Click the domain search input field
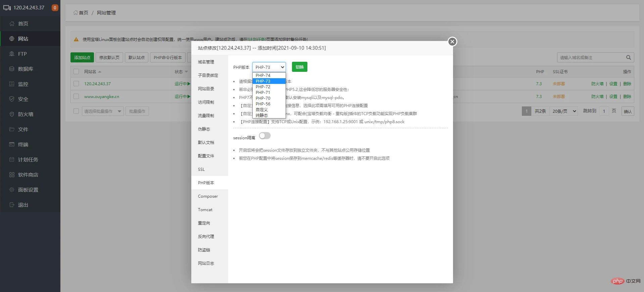The width and height of the screenshot is (644, 292). click(x=591, y=57)
